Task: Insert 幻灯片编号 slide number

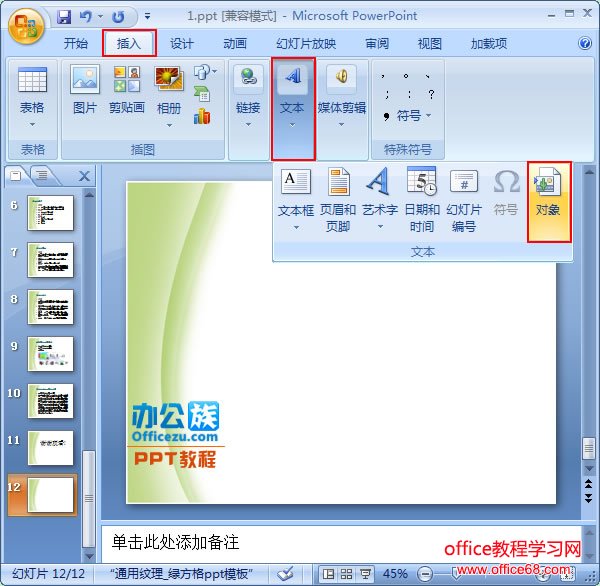Action: (464, 200)
